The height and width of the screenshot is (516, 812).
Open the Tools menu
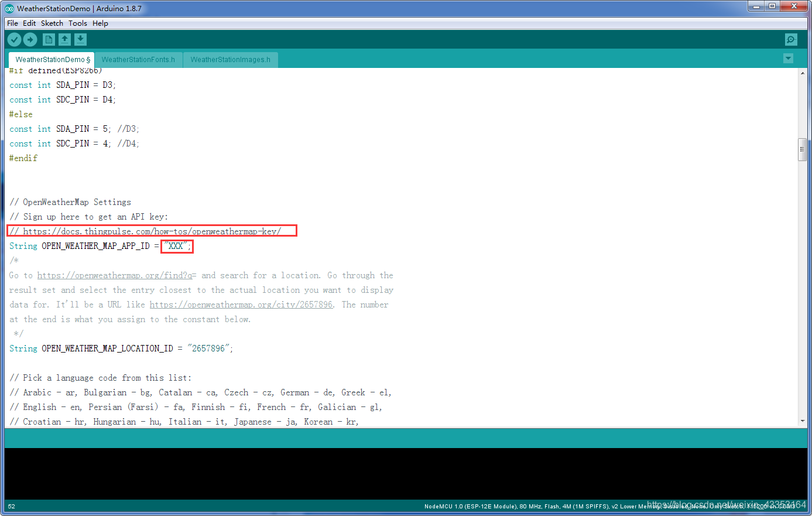click(78, 23)
